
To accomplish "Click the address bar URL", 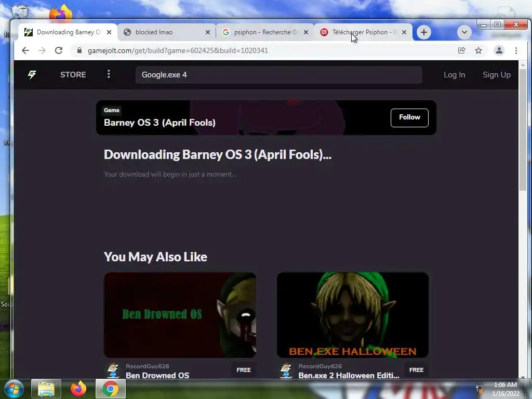I will (178, 50).
